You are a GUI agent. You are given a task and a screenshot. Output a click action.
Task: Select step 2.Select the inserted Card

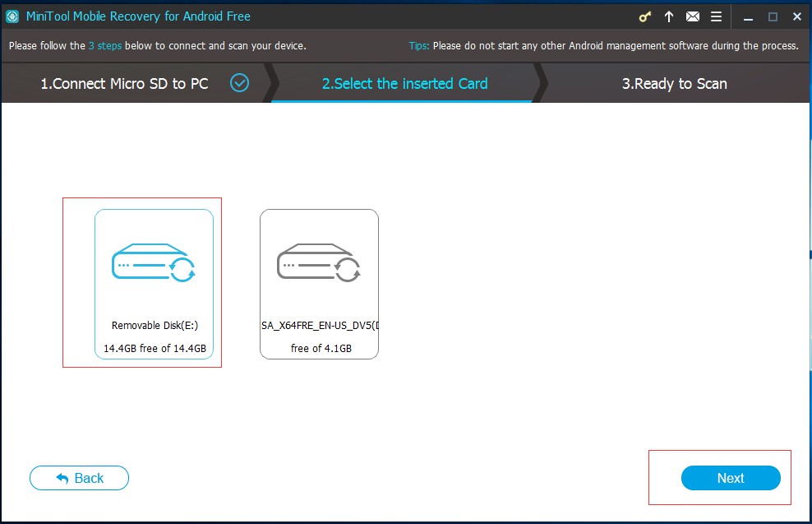[x=405, y=83]
